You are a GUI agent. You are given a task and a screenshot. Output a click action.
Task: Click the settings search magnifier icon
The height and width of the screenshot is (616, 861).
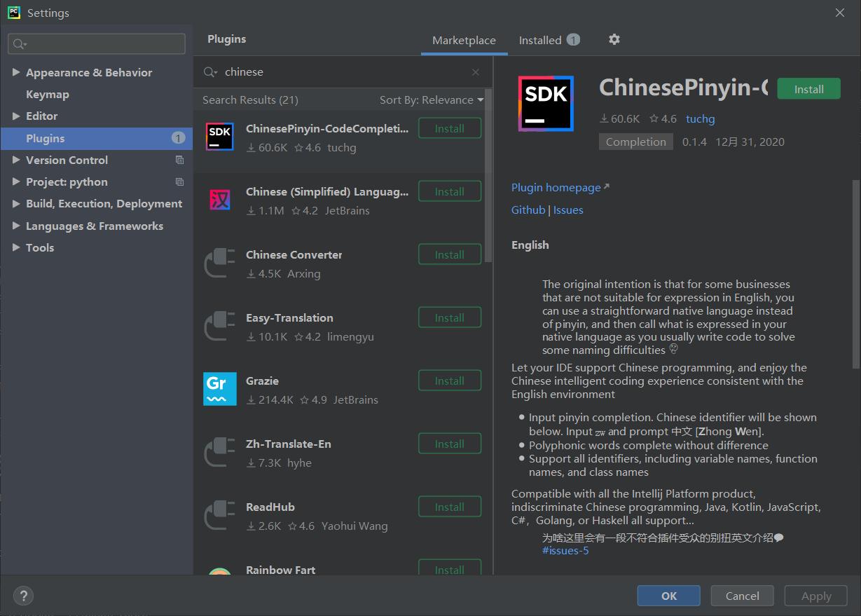20,44
